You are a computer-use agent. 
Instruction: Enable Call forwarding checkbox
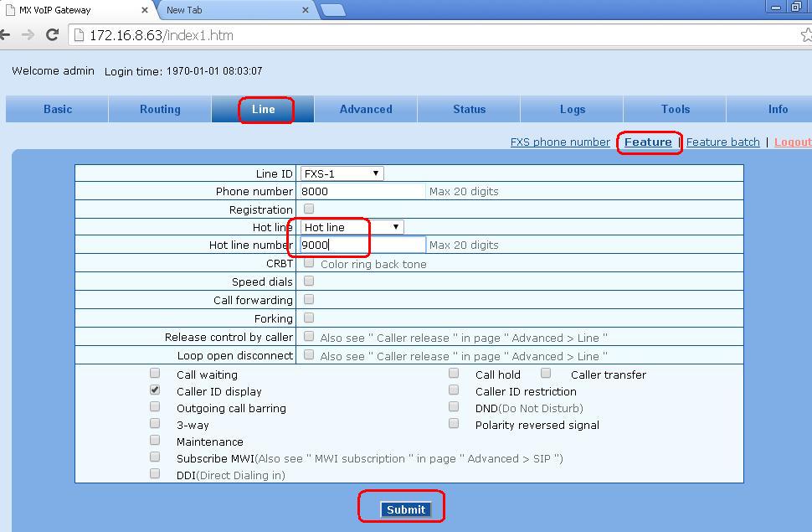pos(309,299)
